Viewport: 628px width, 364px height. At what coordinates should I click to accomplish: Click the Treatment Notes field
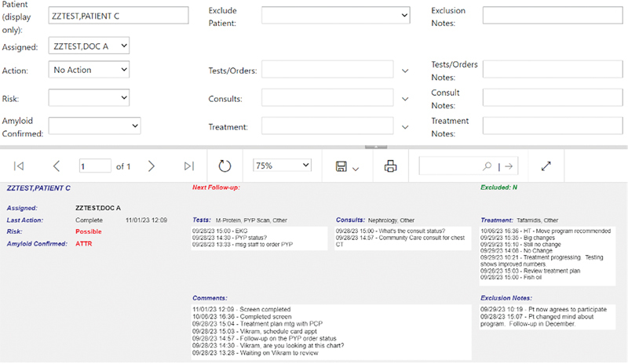click(x=553, y=126)
